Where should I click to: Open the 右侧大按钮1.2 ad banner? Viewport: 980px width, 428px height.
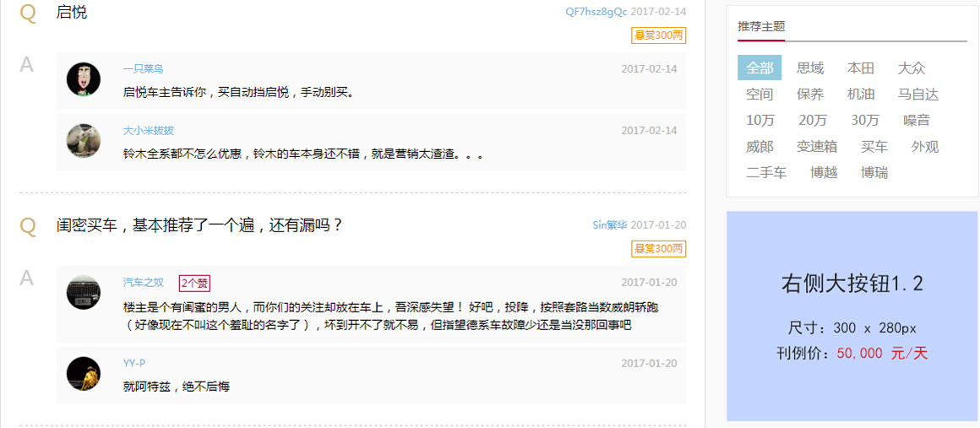click(x=852, y=317)
